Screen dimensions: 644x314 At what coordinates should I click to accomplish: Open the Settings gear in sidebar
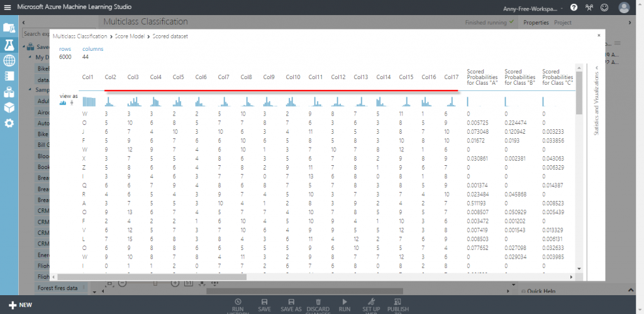(9, 123)
